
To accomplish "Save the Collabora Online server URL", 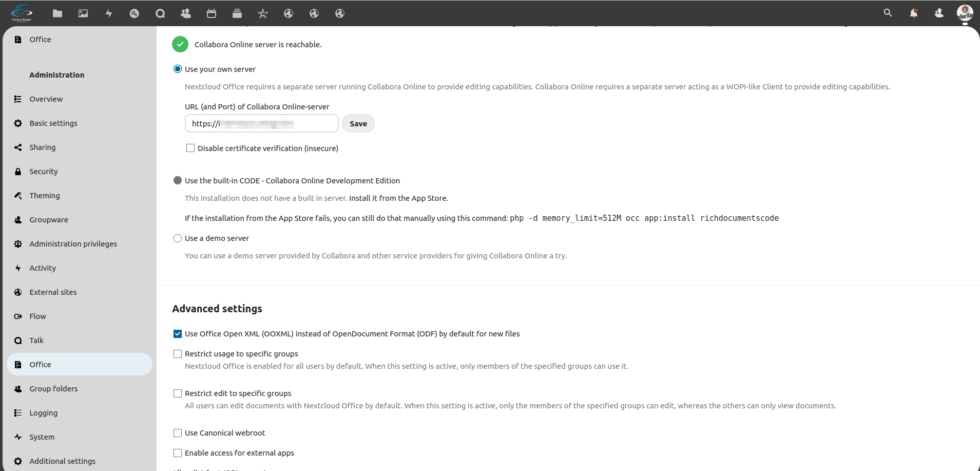I will coord(358,123).
